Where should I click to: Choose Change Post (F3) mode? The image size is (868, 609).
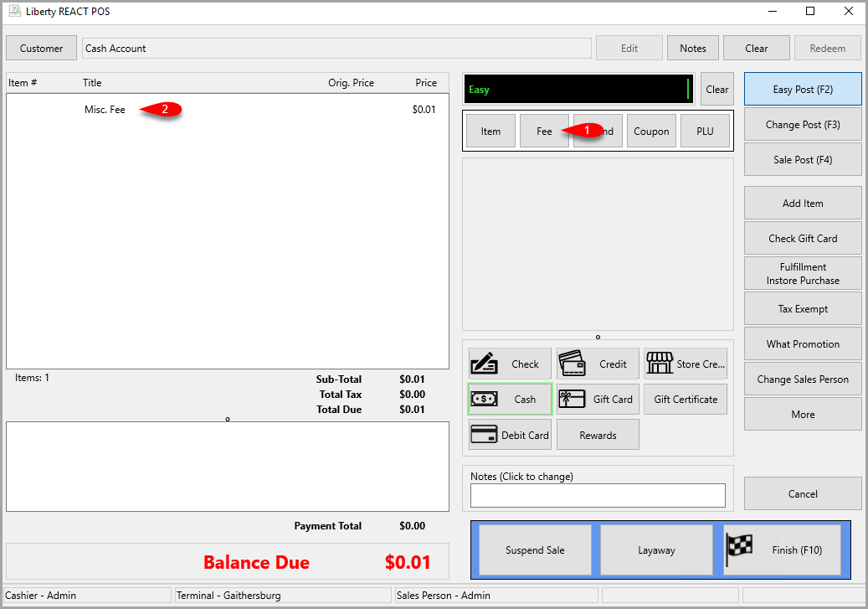click(x=803, y=125)
